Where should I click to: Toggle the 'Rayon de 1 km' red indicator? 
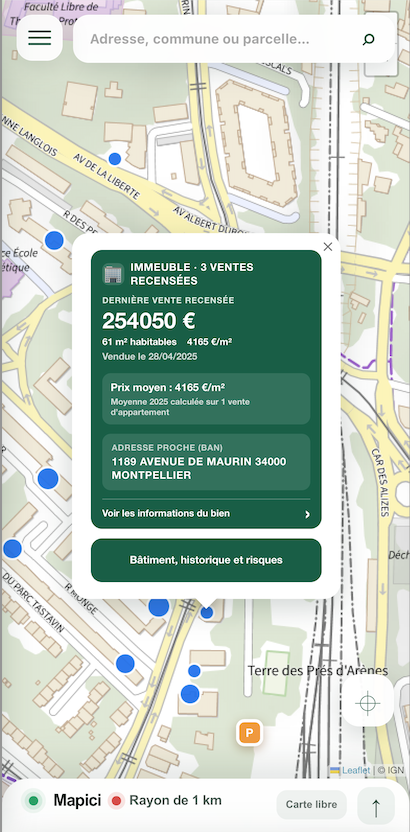click(x=116, y=801)
